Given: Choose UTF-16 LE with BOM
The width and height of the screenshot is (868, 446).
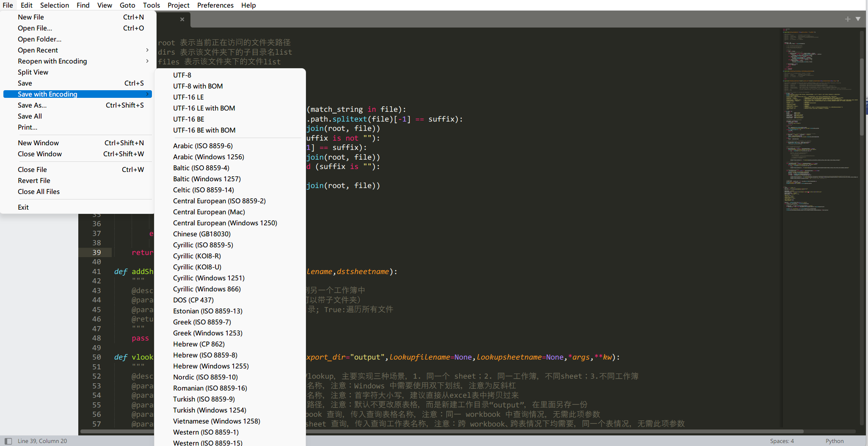Looking at the screenshot, I should [x=230, y=108].
